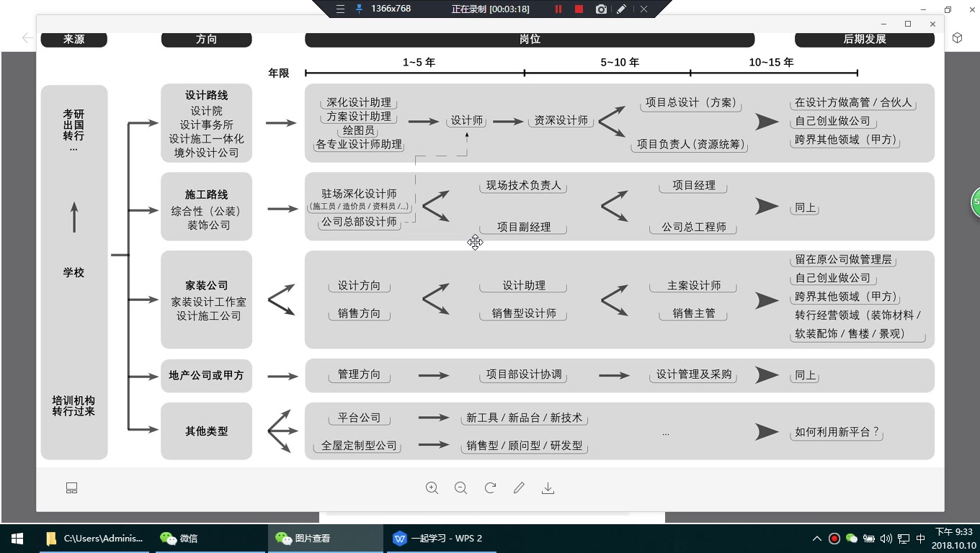Minimize the image viewer window
This screenshot has height=553, width=980.
883,24
